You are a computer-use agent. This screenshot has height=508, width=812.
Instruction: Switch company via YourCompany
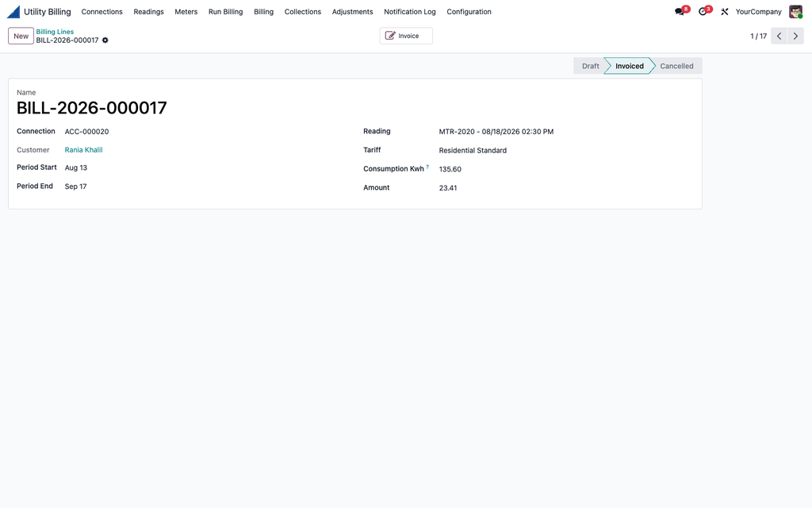(x=758, y=11)
